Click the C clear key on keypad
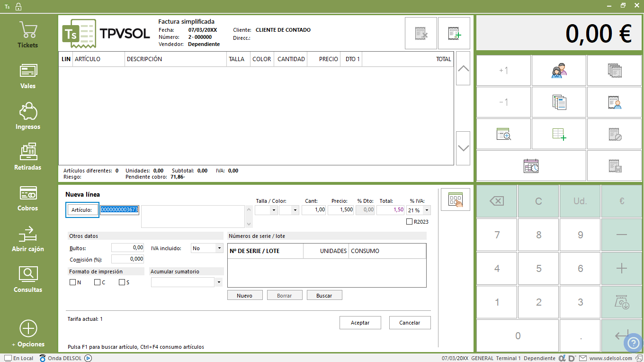 pyautogui.click(x=538, y=201)
